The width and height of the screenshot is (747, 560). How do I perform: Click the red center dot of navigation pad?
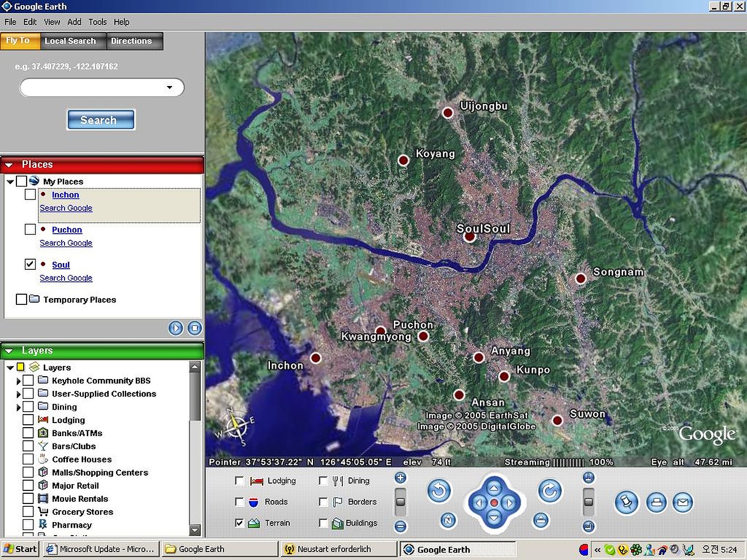coord(494,502)
